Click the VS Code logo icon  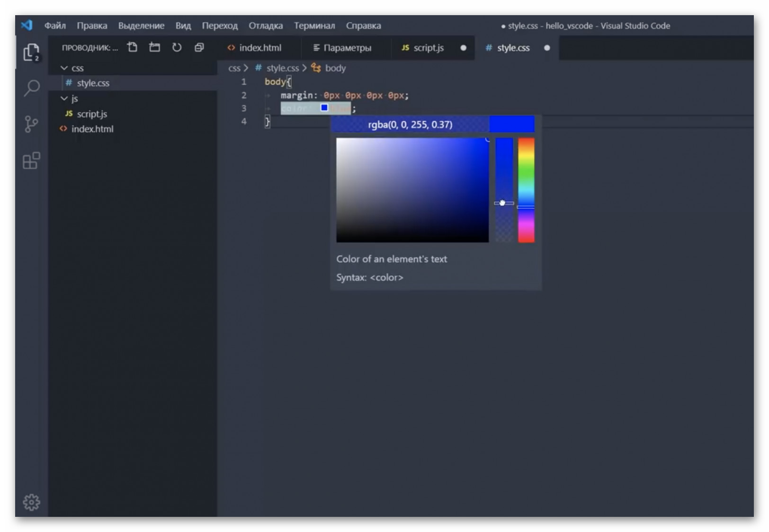(27, 25)
